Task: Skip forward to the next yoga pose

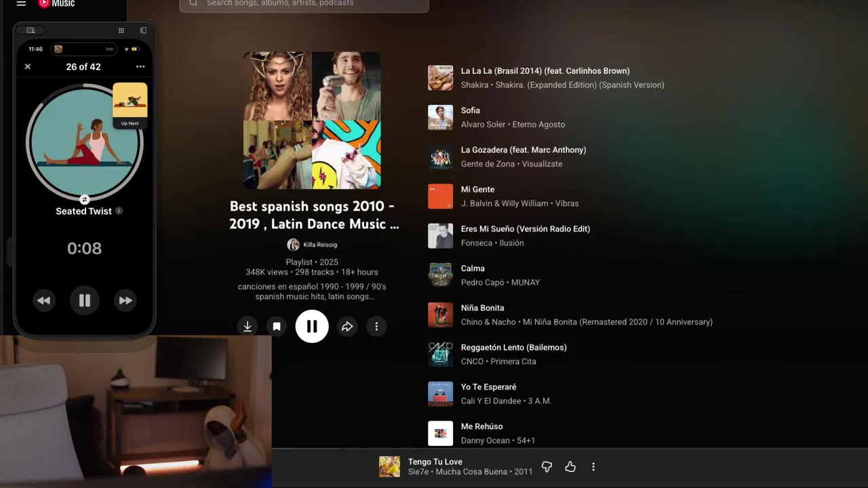Action: pos(125,300)
